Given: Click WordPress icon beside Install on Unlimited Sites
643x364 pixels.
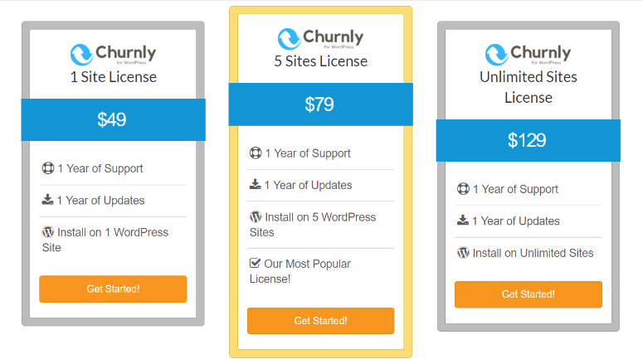Looking at the screenshot, I should (463, 253).
